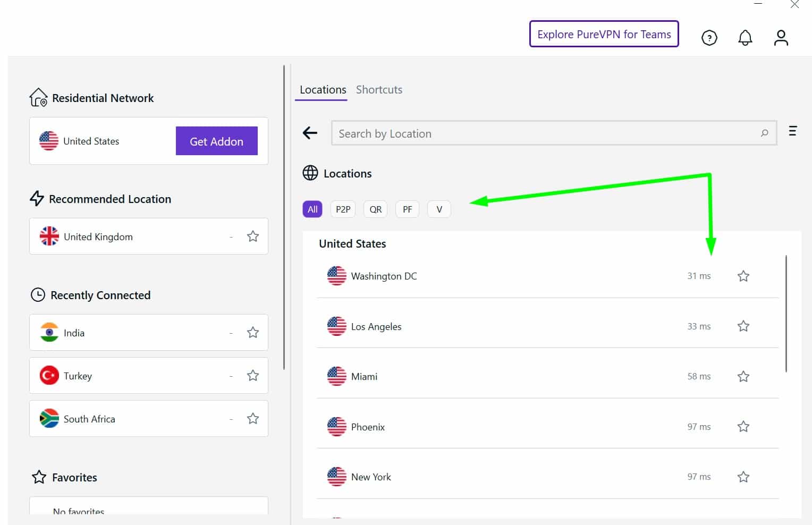This screenshot has width=812, height=525.
Task: Click the United Kingdom flag icon
Action: [x=49, y=236]
